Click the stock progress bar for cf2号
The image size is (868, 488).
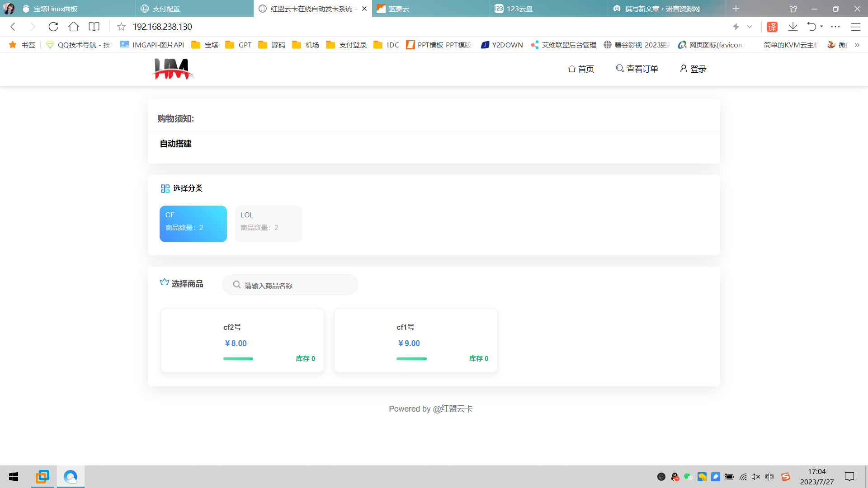coord(238,359)
